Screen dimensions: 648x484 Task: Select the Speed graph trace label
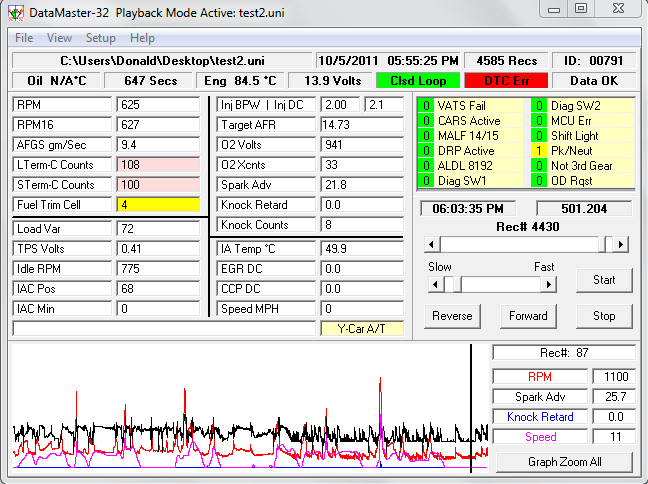(x=540, y=437)
